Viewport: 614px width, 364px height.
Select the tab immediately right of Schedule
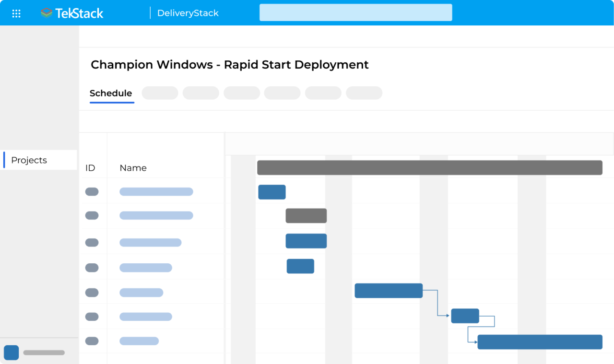(160, 93)
